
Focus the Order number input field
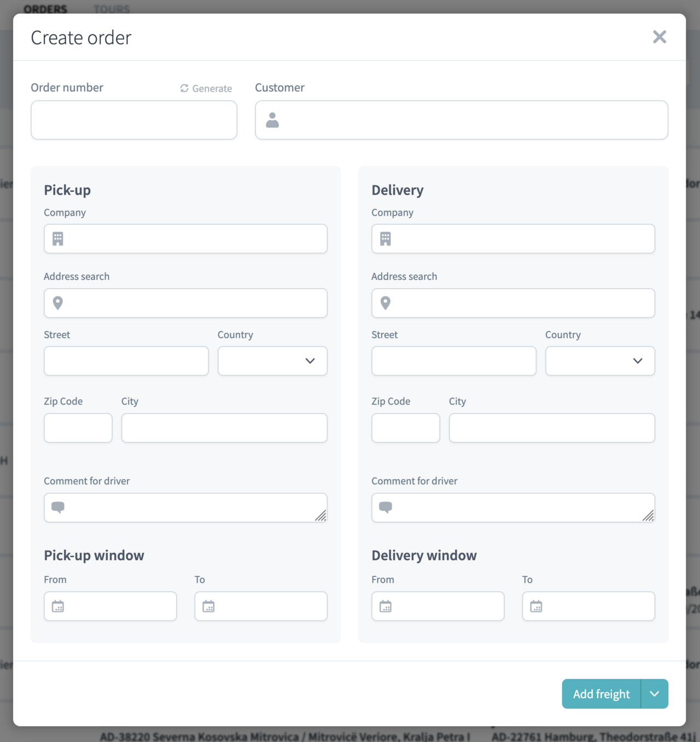pyautogui.click(x=134, y=120)
